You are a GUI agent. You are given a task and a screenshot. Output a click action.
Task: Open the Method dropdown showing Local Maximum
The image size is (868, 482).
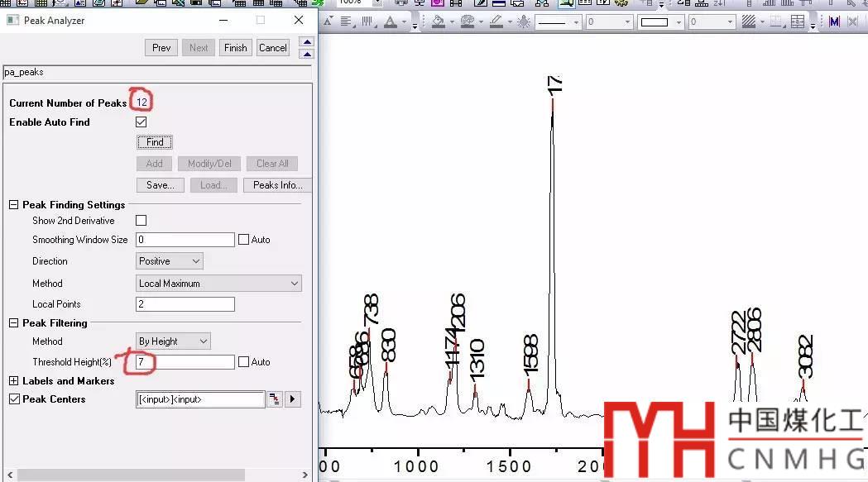219,284
